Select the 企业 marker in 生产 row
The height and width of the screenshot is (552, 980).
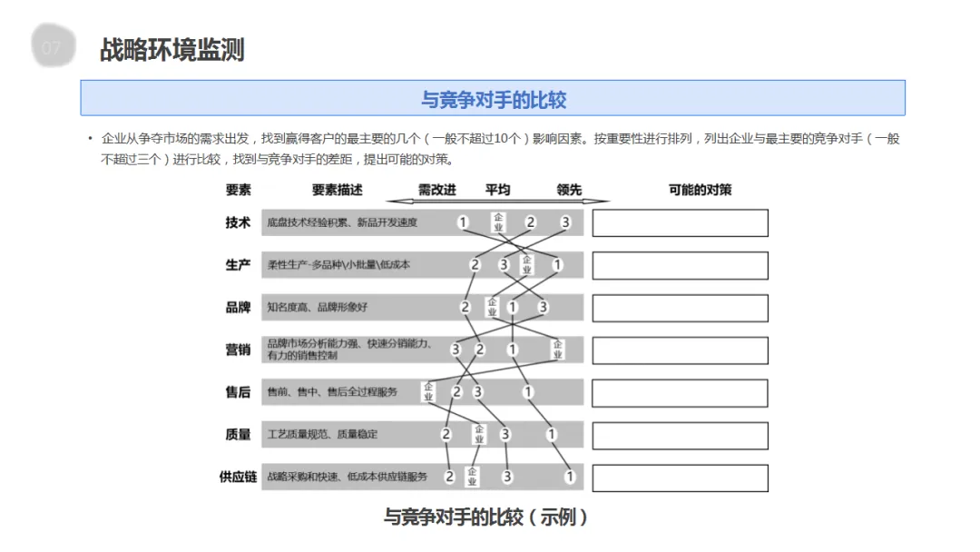tap(527, 265)
